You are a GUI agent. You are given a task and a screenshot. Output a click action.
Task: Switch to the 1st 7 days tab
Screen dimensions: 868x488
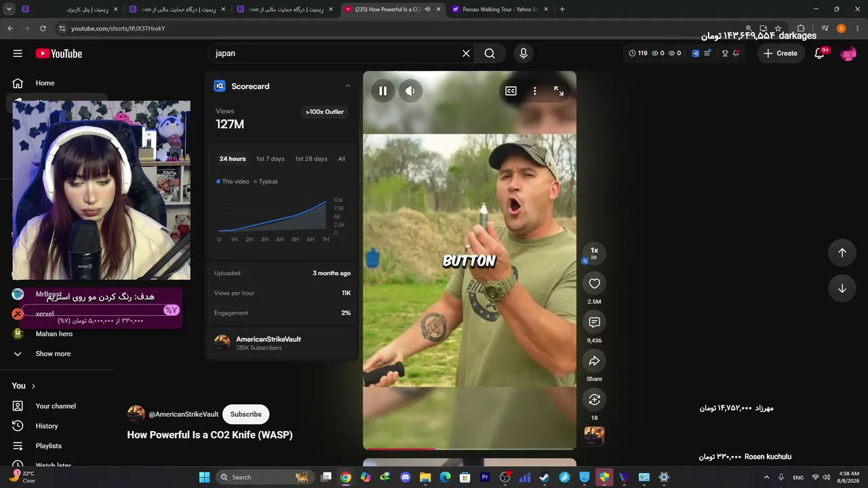pyautogui.click(x=270, y=159)
